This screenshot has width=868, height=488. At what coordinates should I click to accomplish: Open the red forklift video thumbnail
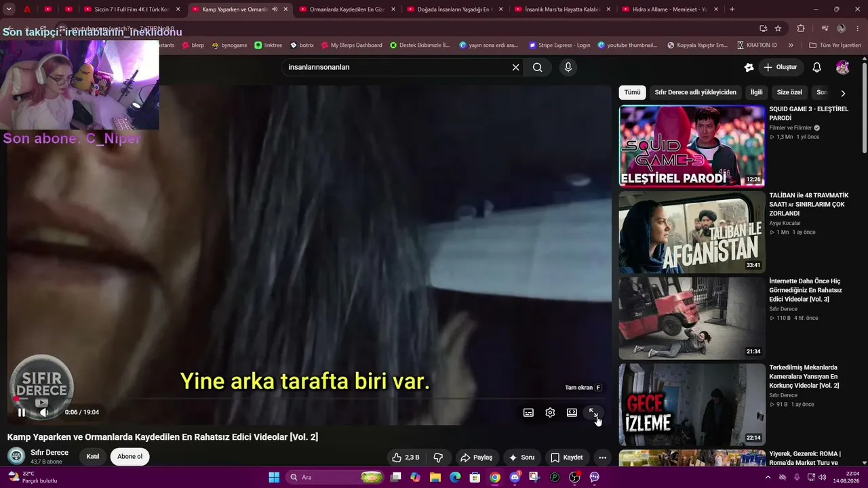(692, 318)
